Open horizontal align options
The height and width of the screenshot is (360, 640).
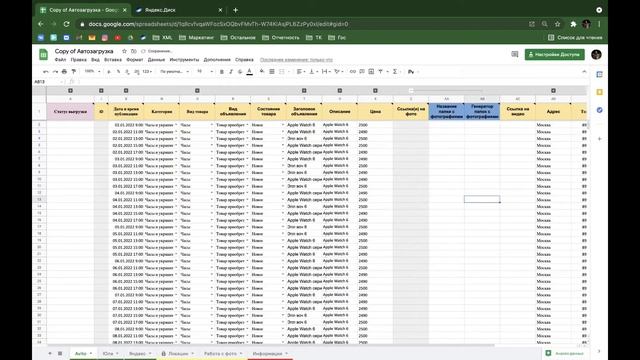(x=300, y=71)
